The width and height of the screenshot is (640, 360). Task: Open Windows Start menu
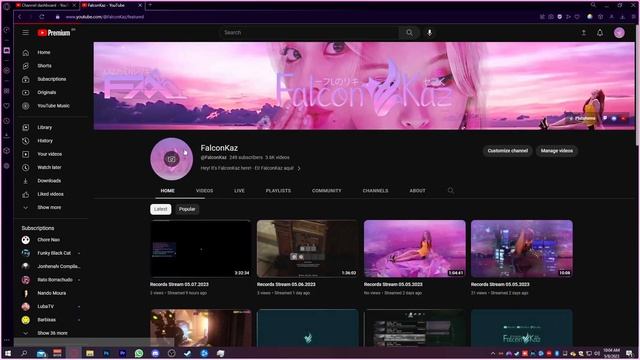8,353
